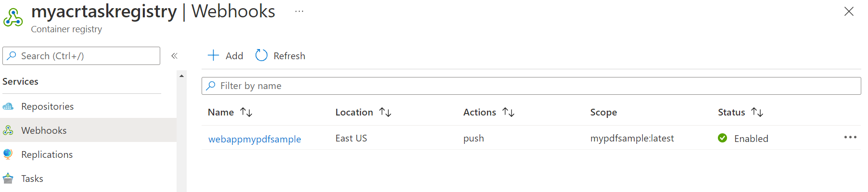Click the Add plus icon
The image size is (868, 192).
pos(213,55)
